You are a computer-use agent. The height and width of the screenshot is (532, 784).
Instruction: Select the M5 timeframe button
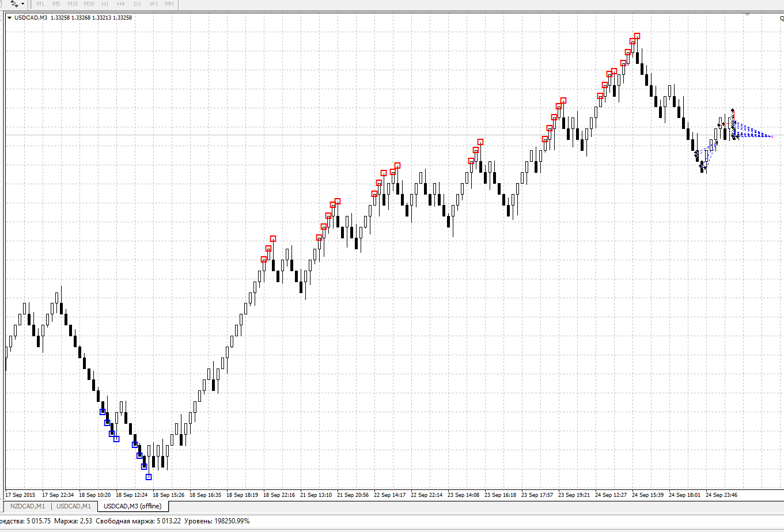56,3
